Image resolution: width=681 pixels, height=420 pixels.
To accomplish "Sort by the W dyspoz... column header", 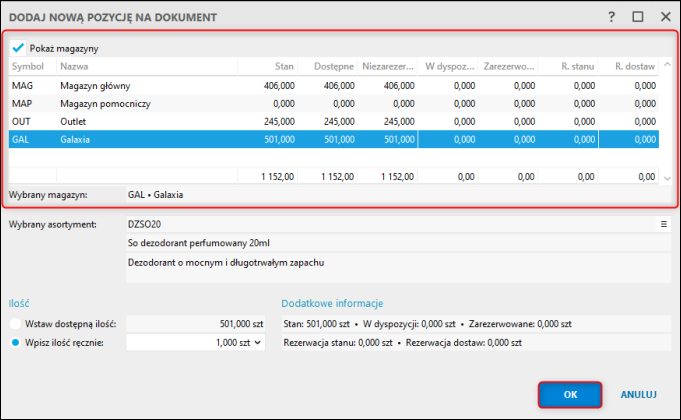I will (x=448, y=66).
